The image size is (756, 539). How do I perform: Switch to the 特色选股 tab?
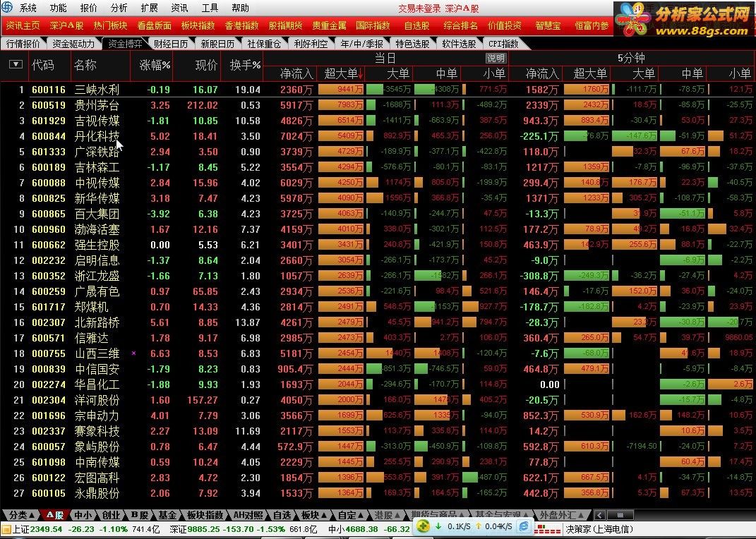[412, 44]
